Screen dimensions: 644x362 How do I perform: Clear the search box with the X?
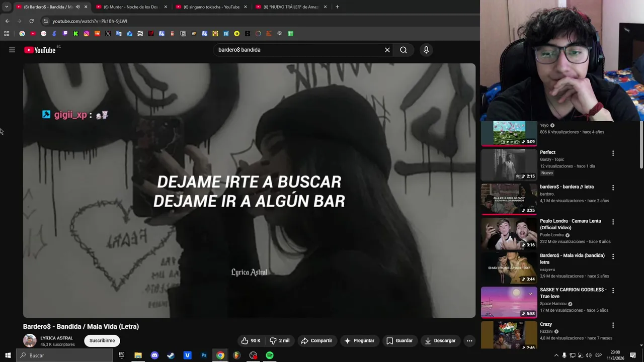(387, 50)
